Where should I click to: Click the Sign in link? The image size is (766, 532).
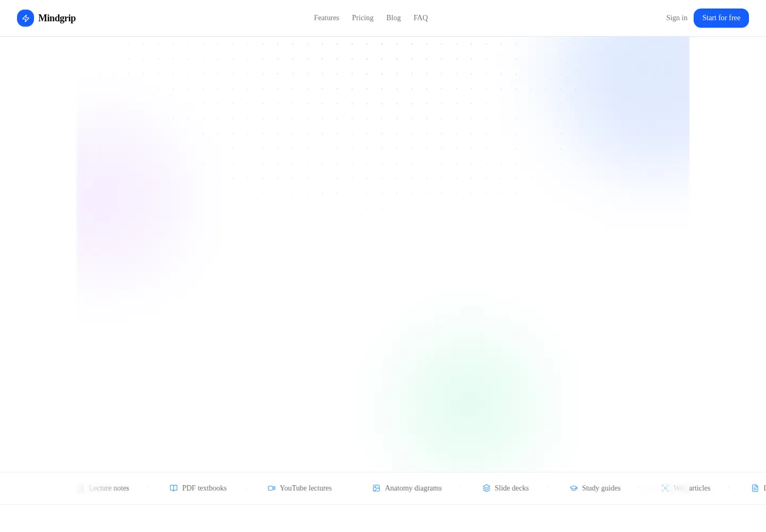tap(677, 18)
